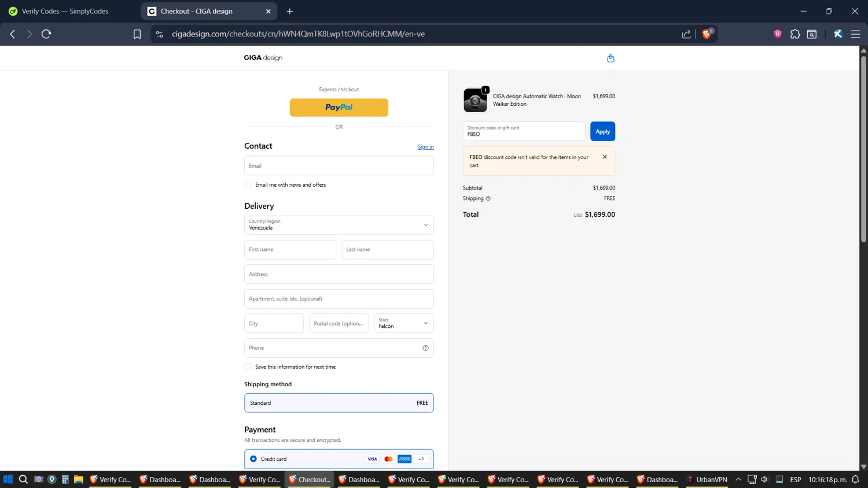The image size is (868, 488).
Task: Open the notifications bell in the system tray
Action: pos(855,479)
